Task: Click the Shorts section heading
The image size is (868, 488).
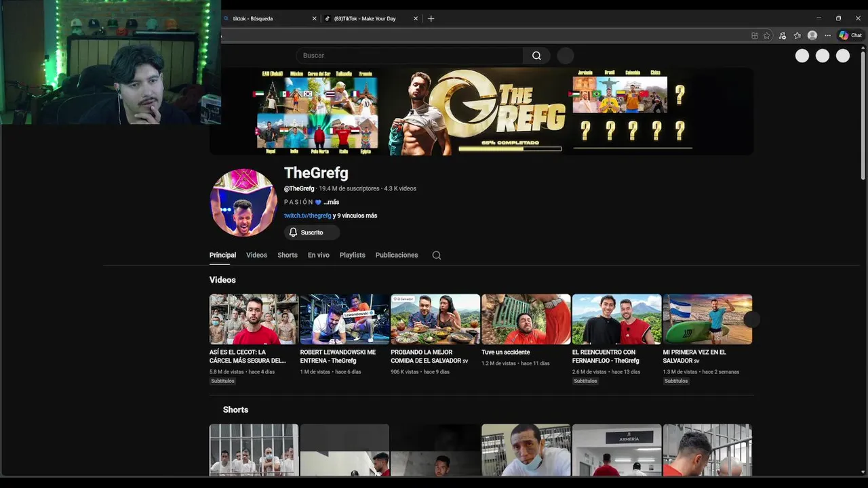Action: click(x=235, y=410)
